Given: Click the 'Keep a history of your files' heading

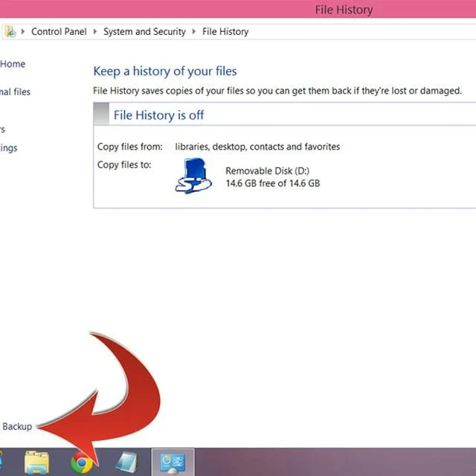Looking at the screenshot, I should click(x=165, y=71).
